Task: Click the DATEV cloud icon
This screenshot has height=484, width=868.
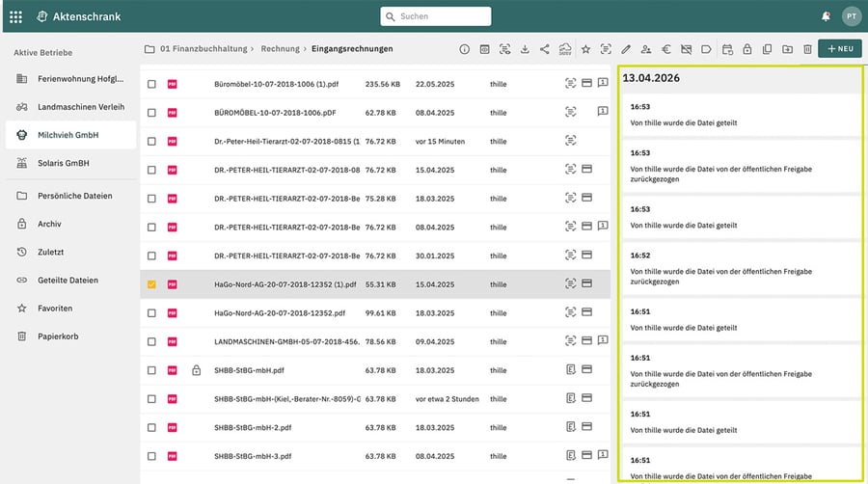Action: 565,49
